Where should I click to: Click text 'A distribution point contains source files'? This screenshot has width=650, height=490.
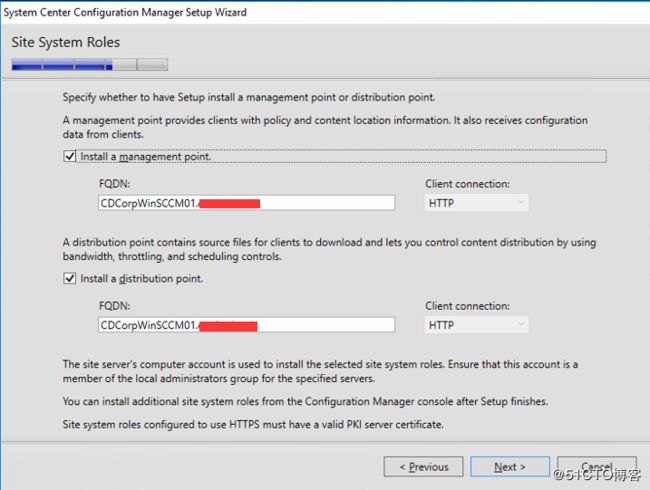click(x=157, y=242)
